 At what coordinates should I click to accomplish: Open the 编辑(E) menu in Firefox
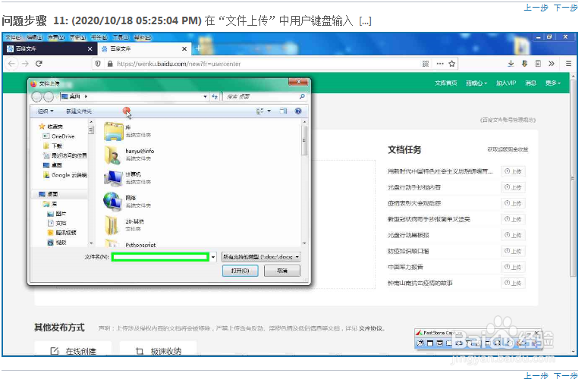click(x=34, y=37)
